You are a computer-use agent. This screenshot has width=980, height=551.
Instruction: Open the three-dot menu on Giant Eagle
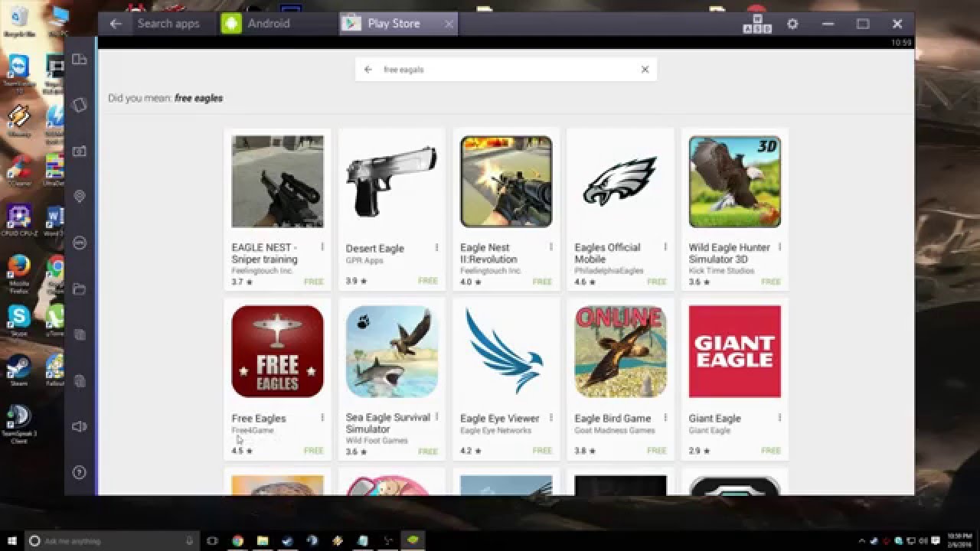779,417
